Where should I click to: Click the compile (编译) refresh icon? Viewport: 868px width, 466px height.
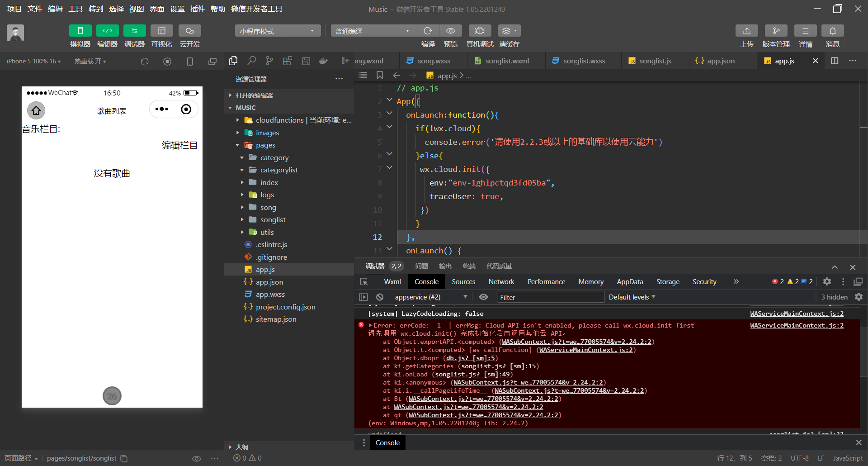pos(428,31)
